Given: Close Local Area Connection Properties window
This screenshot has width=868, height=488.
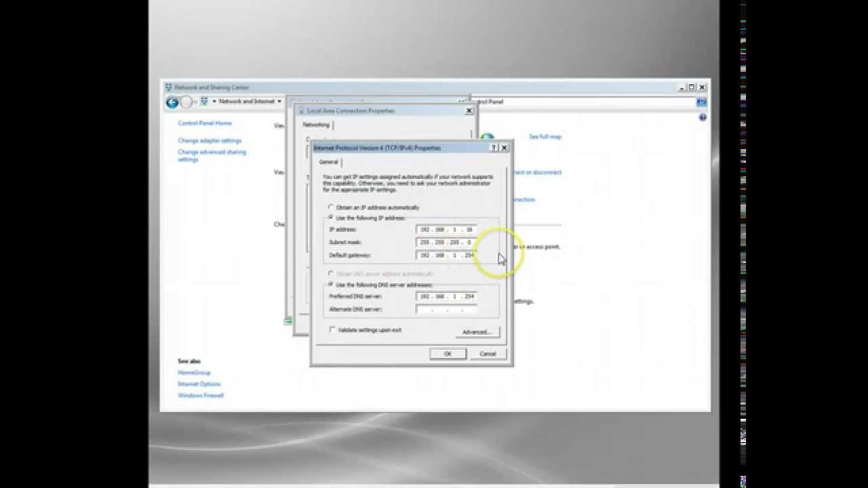Looking at the screenshot, I should 469,110.
